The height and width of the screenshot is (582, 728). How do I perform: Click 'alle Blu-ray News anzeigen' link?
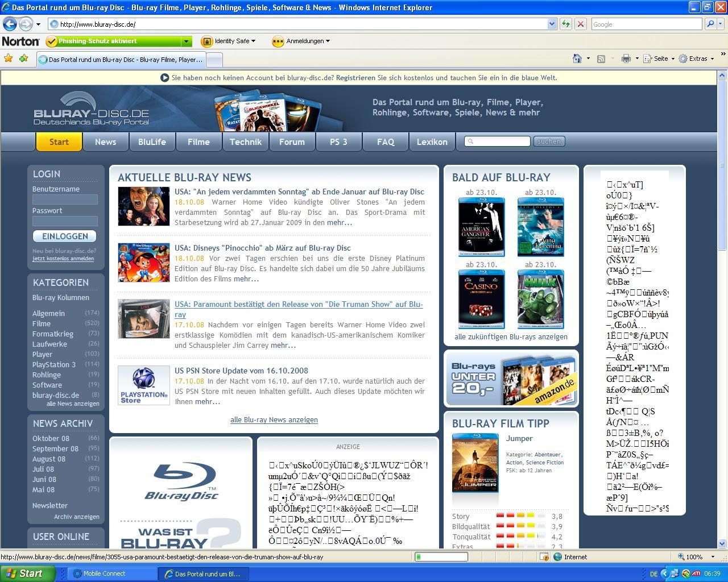274,420
